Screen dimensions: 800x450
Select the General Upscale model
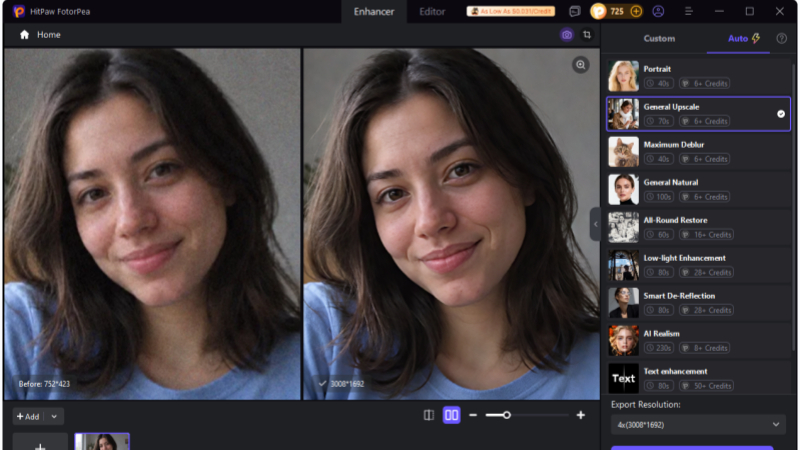pyautogui.click(x=698, y=114)
